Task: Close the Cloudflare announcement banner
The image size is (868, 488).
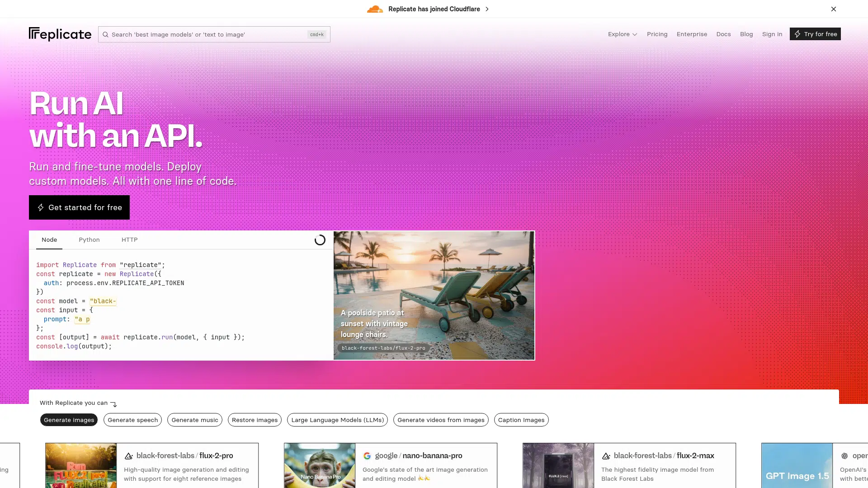Action: pyautogui.click(x=833, y=9)
